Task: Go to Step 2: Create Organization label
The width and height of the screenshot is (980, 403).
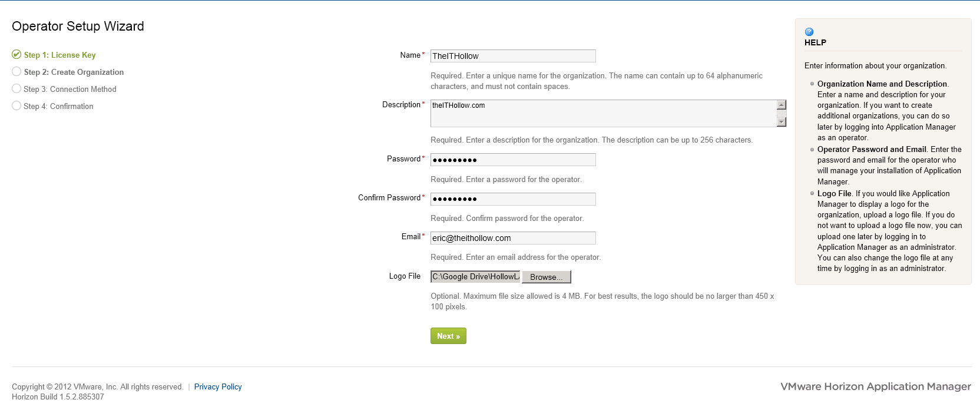Action: tap(74, 72)
